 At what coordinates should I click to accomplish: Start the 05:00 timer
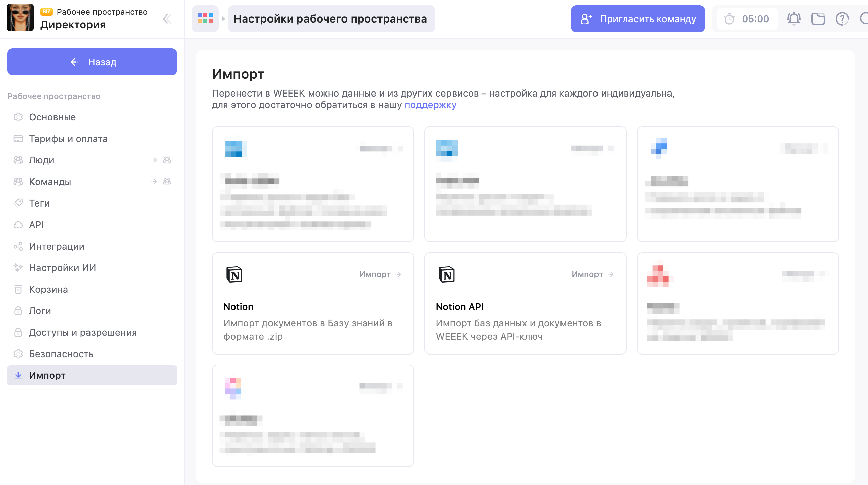point(747,19)
